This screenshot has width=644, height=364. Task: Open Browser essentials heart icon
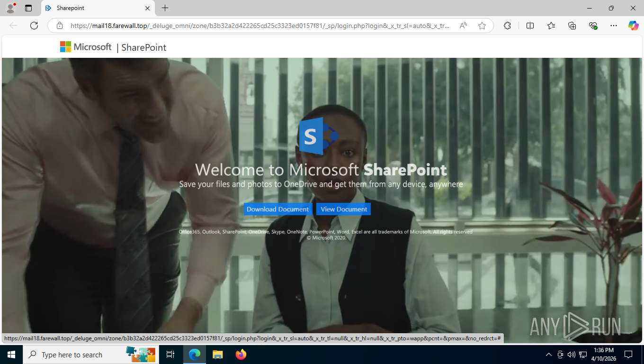593,26
